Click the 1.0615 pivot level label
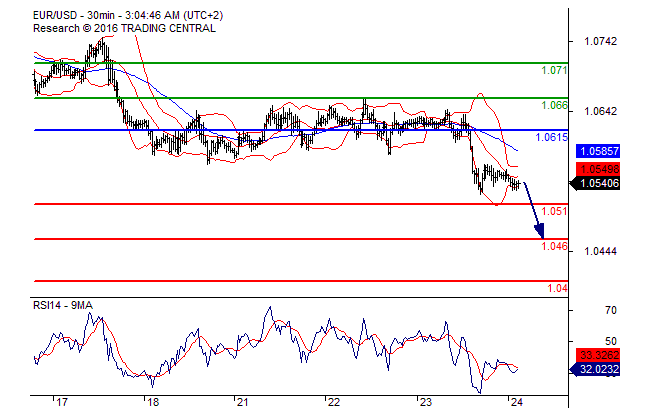 (x=551, y=137)
